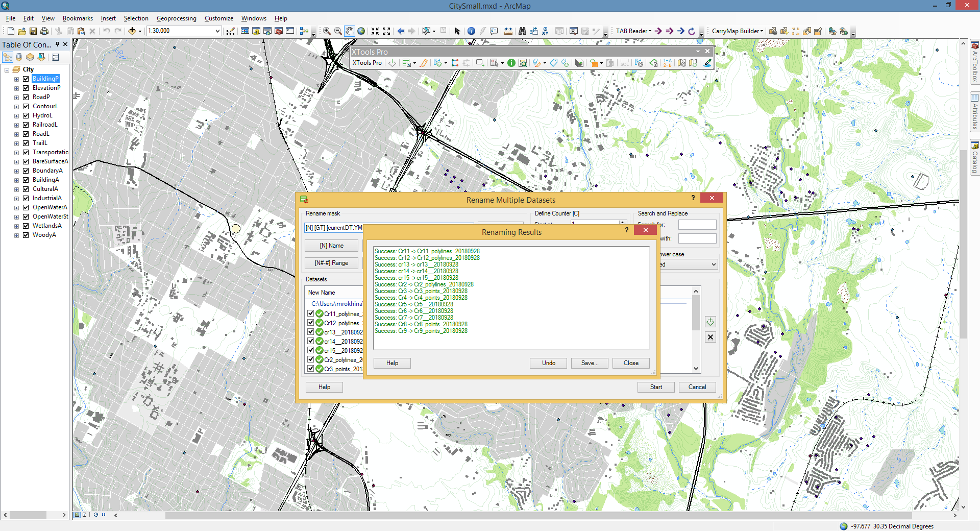Click the Fixed Zoom In icon
The image size is (980, 531).
375,31
